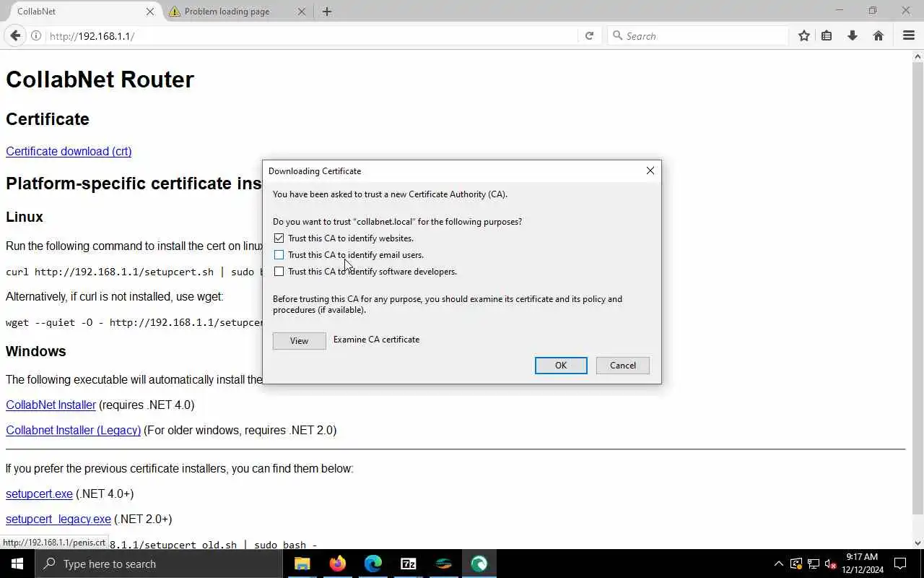Open the Certificate download (crt) link

tap(69, 151)
